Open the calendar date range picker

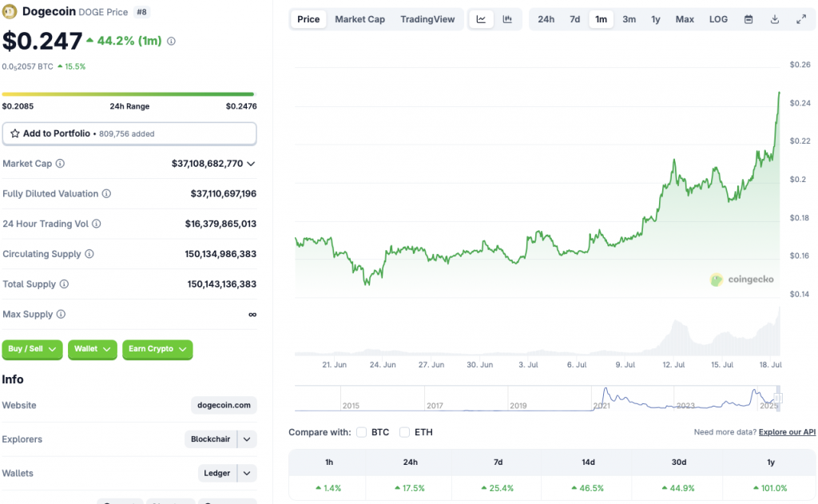point(748,19)
